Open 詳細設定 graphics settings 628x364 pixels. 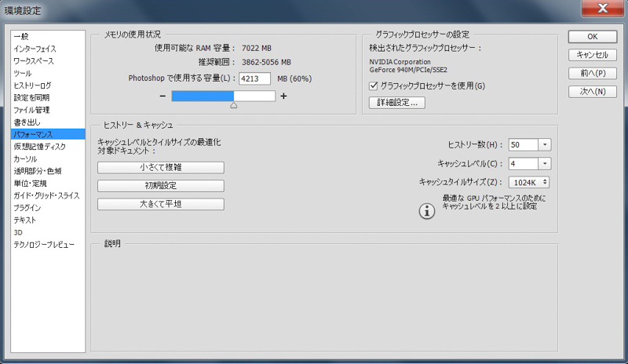(397, 103)
